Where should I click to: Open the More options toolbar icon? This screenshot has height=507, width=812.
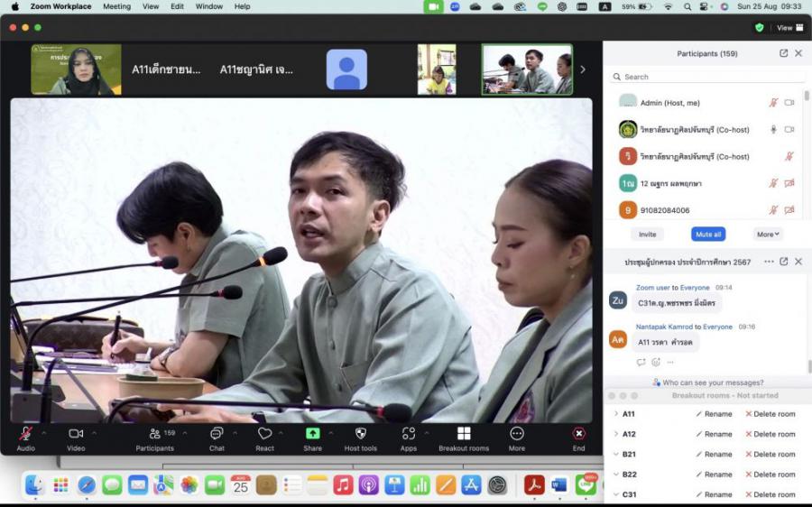516,434
